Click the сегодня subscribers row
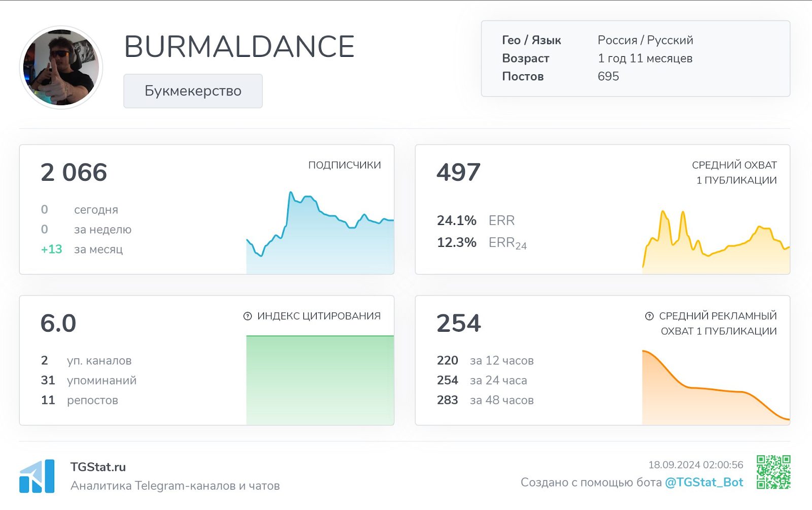Viewport: 812px width, 510px height. click(x=80, y=210)
